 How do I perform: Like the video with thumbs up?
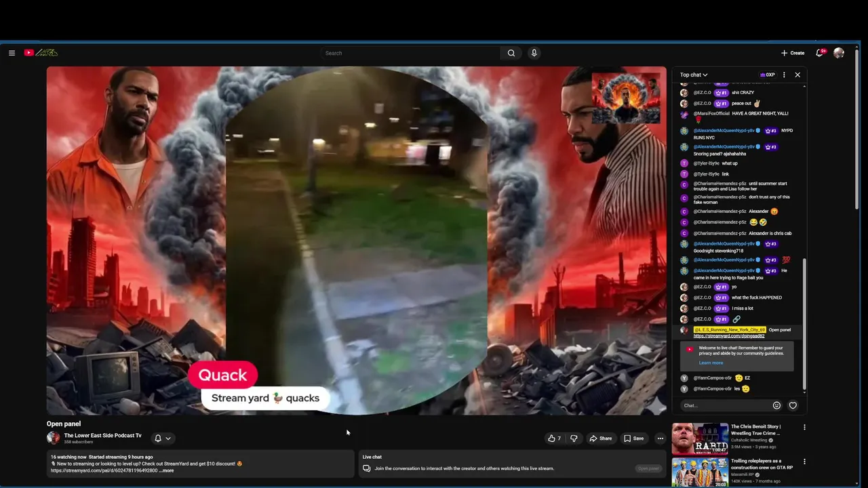(555, 439)
